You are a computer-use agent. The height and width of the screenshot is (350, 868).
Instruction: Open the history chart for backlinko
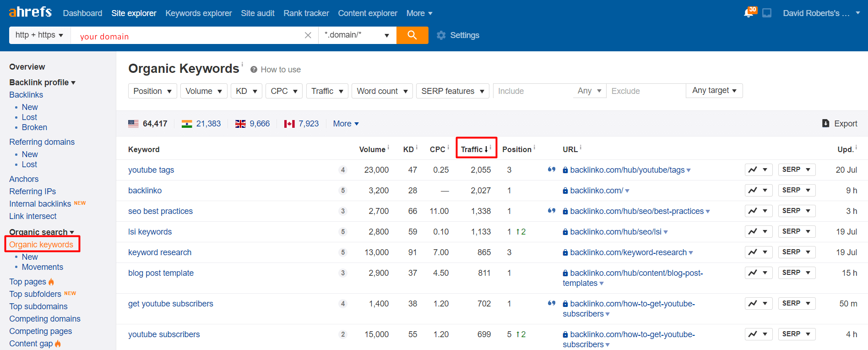(759, 190)
